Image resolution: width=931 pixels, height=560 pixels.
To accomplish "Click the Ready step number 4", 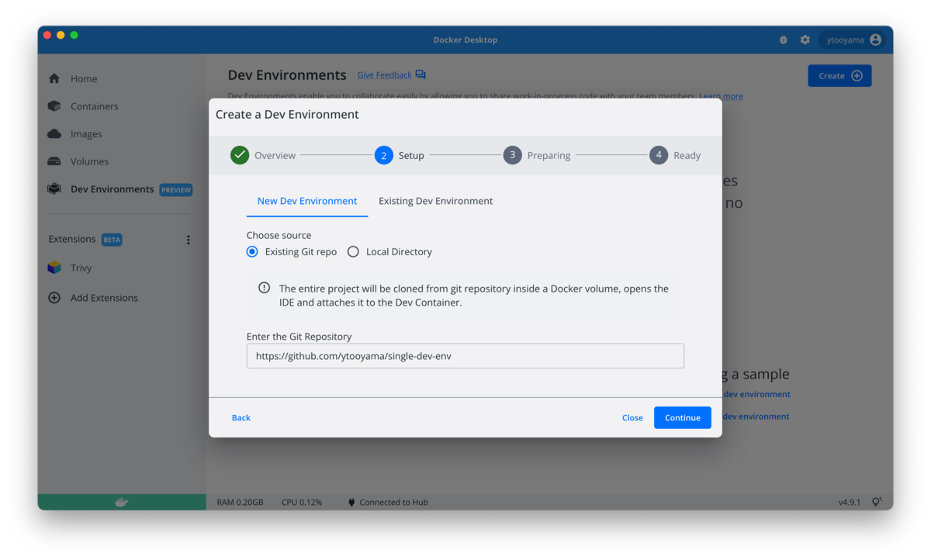I will [x=659, y=155].
